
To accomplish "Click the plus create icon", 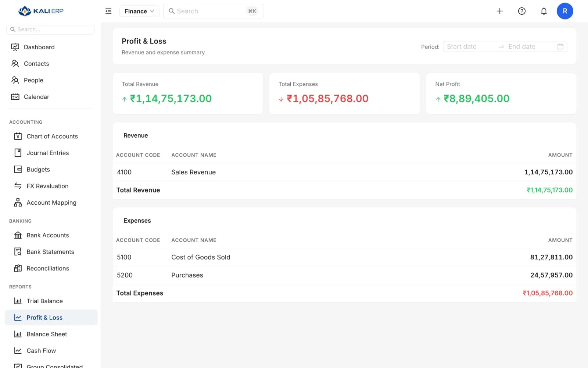I will (500, 11).
